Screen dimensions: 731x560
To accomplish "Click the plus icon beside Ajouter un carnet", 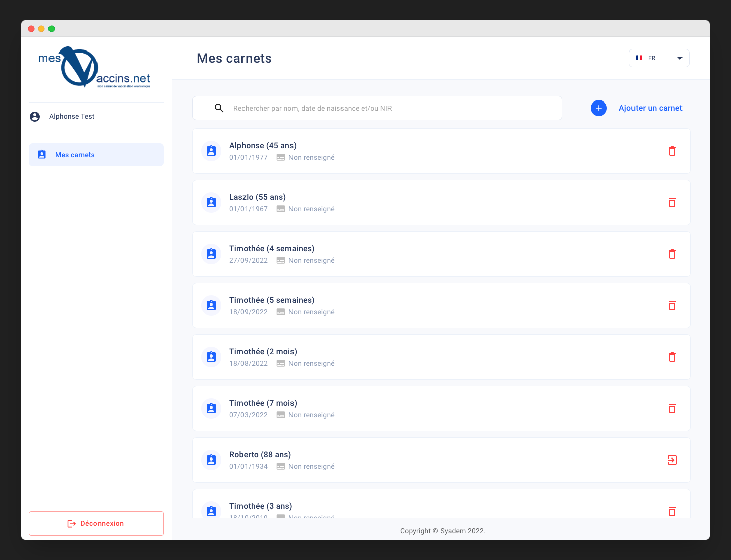I will click(x=599, y=108).
